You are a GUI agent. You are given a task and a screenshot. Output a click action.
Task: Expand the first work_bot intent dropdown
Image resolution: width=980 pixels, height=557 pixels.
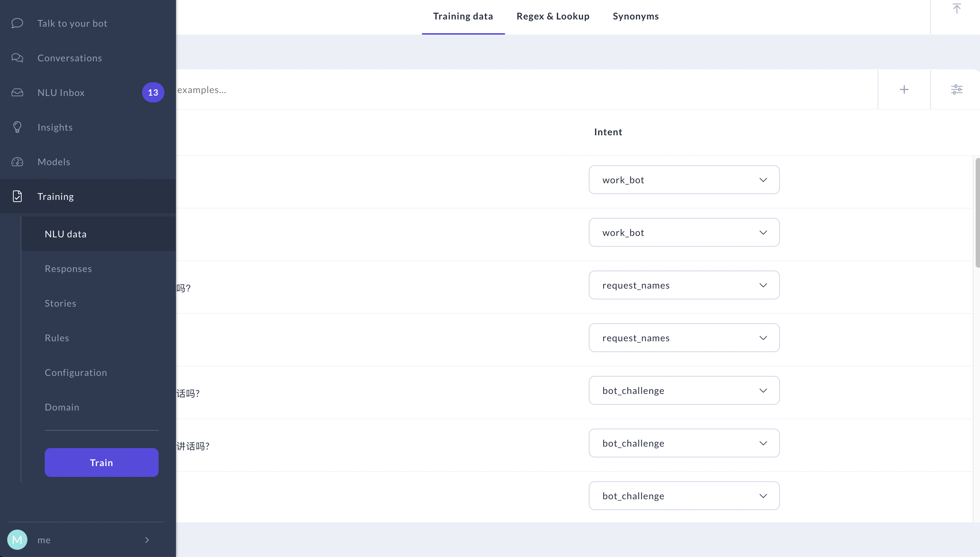coord(684,180)
